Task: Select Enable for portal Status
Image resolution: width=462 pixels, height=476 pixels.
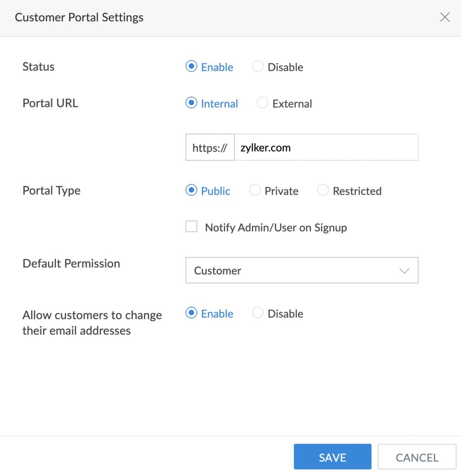Action: tap(191, 67)
